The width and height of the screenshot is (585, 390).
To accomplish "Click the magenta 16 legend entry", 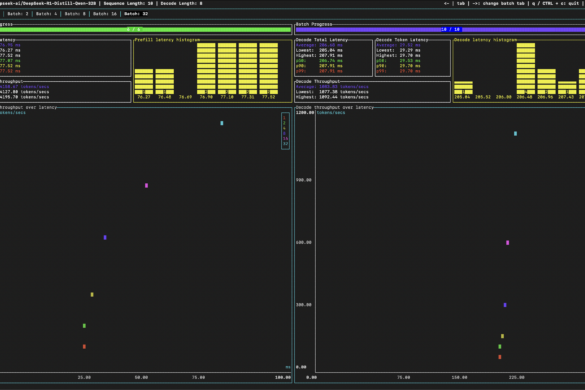I will click(x=285, y=139).
